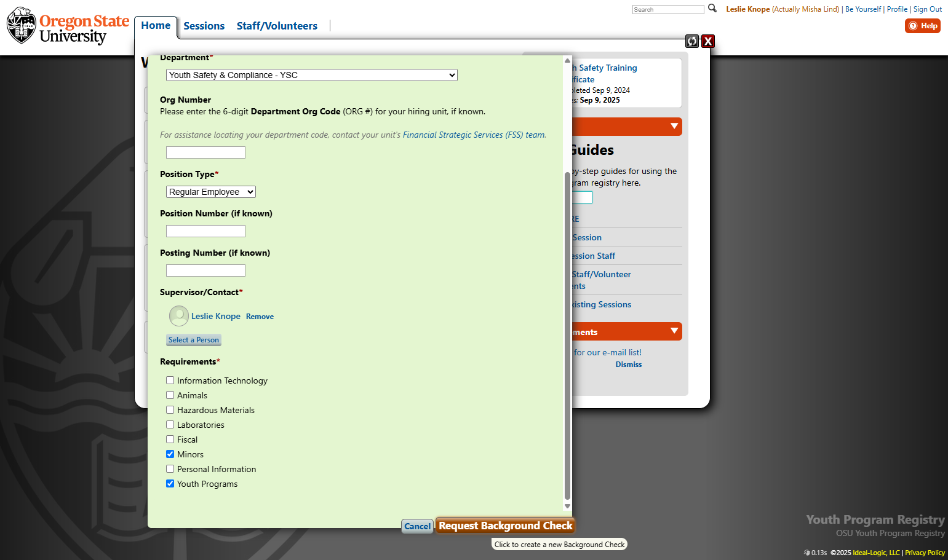This screenshot has width=948, height=560.
Task: Open the Session Staff guide link
Action: [x=593, y=256]
